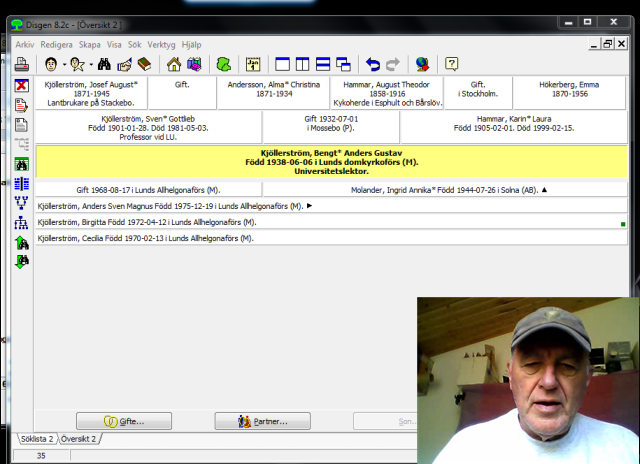Click the Gifte... button
Viewport: 640px width, 464px height.
click(x=124, y=421)
